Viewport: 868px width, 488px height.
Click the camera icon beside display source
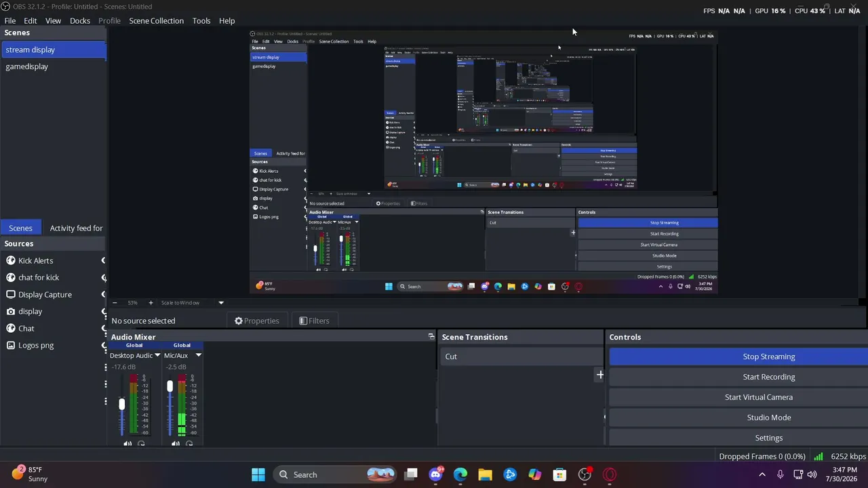click(x=11, y=311)
